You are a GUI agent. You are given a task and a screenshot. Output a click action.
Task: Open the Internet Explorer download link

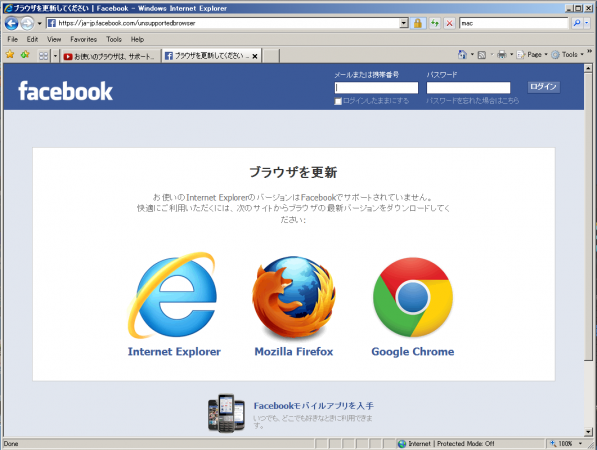click(174, 351)
